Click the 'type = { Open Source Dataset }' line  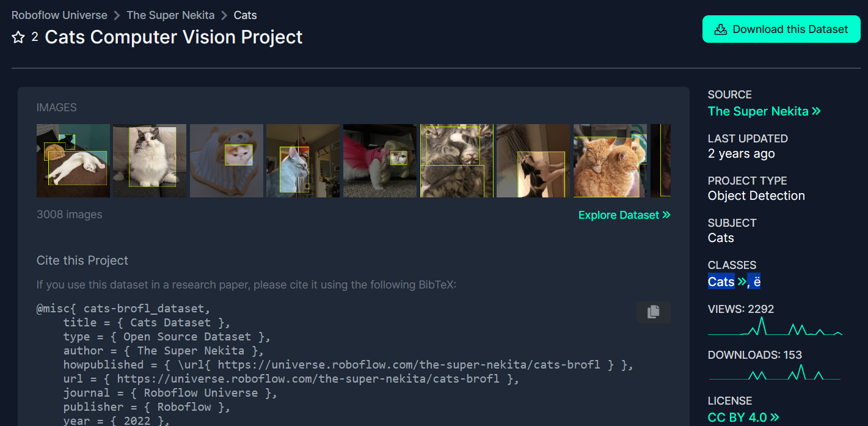(x=167, y=337)
